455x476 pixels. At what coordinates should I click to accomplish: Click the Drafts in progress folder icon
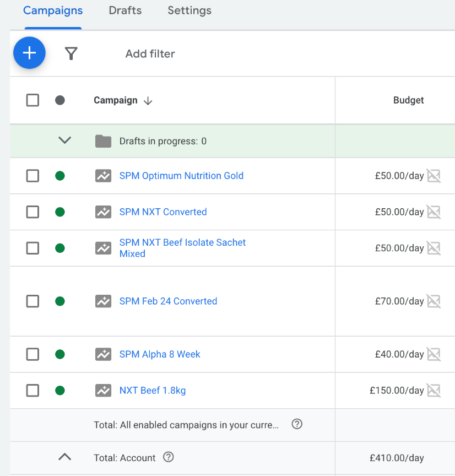coord(103,141)
